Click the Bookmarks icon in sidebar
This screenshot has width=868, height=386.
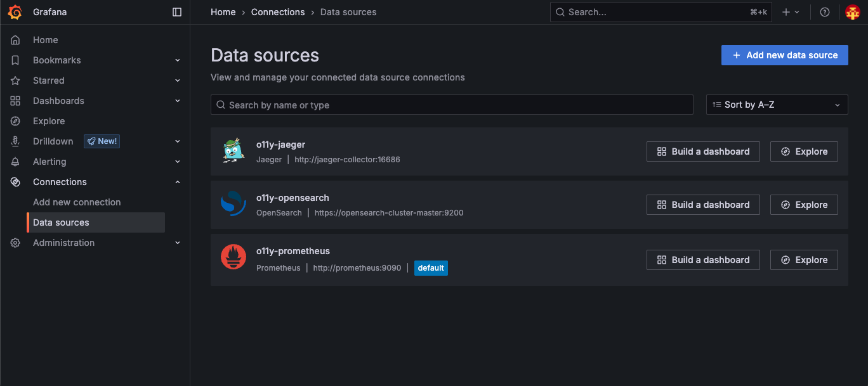pos(15,60)
